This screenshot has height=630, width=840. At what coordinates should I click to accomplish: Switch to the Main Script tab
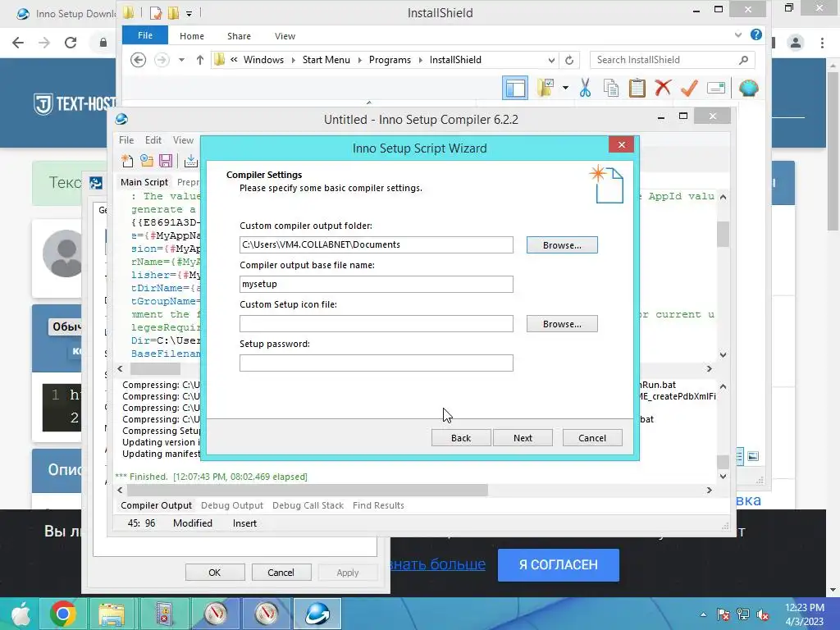pyautogui.click(x=144, y=182)
